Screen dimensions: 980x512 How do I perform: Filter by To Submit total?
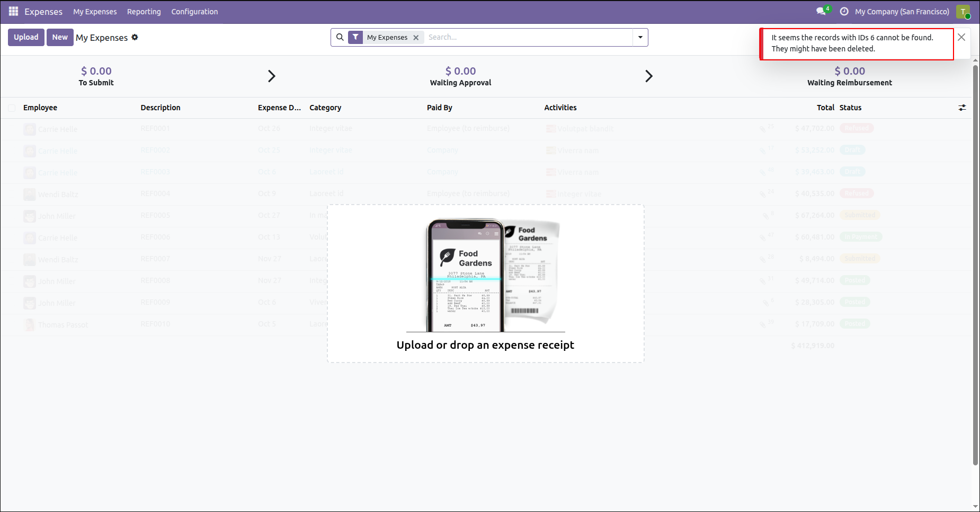(96, 76)
